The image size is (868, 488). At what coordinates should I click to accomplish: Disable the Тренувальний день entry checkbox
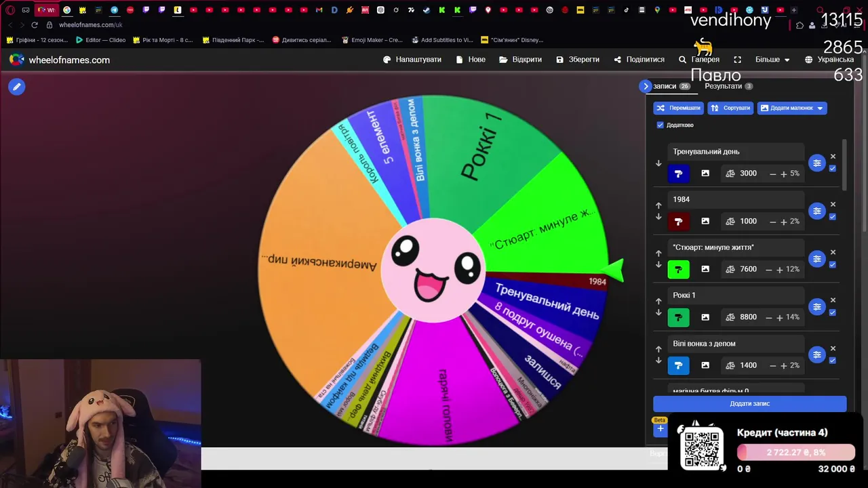[833, 169]
